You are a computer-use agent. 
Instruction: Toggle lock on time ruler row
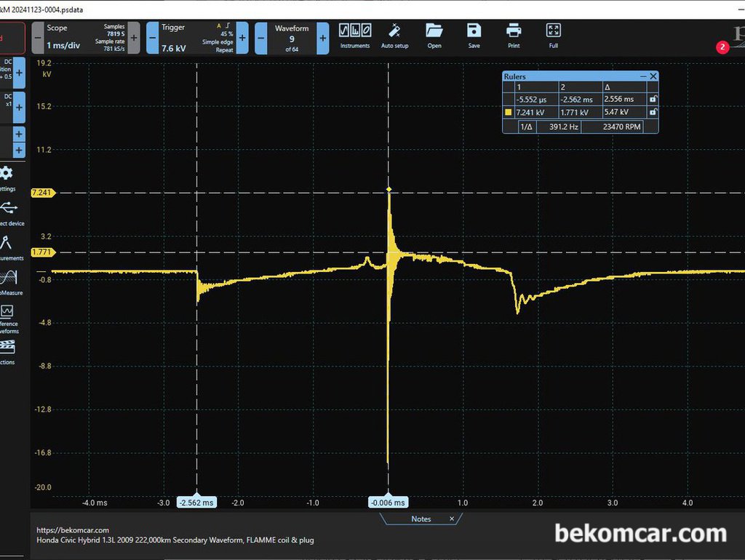653,99
